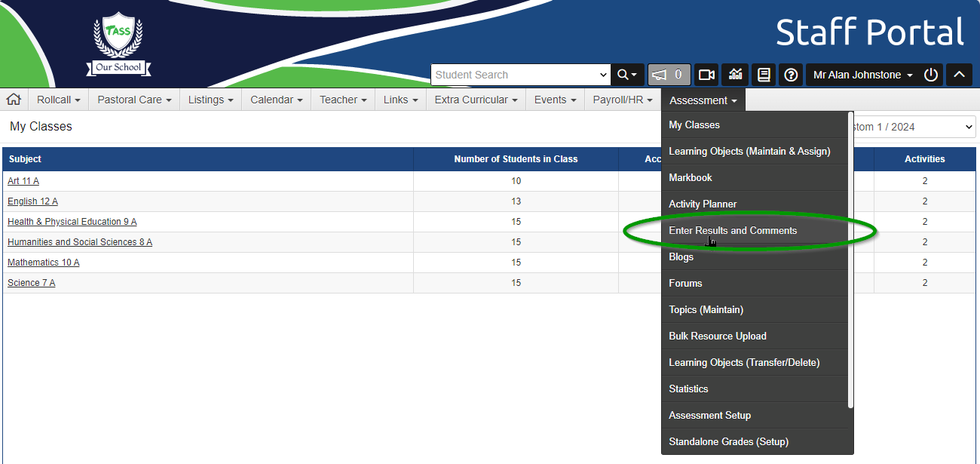Open the megaphone notices icon

click(669, 75)
